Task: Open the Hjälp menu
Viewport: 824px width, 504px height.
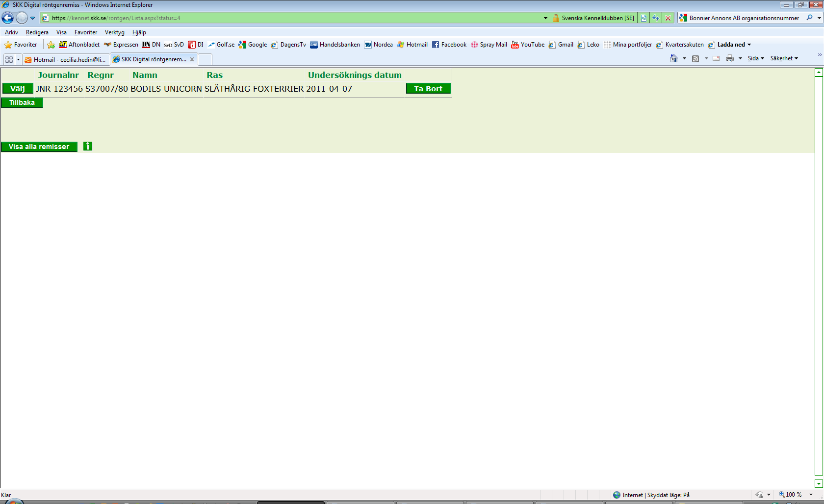Action: tap(139, 32)
